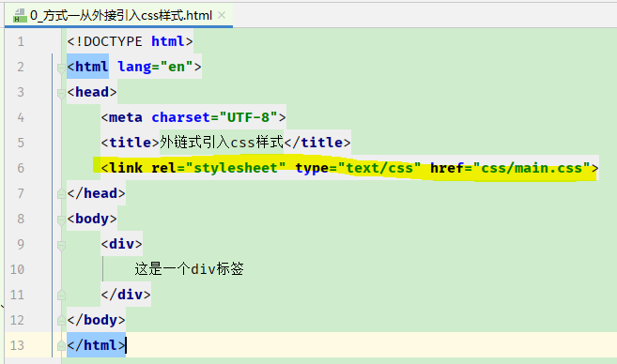Place cursor in <!DOCTYPE html> declaration
617x364 pixels.
click(130, 41)
